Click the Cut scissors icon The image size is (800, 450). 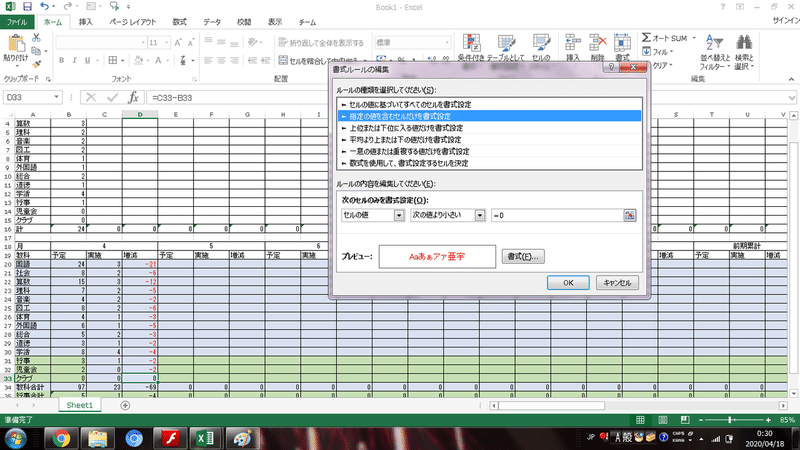pos(36,38)
